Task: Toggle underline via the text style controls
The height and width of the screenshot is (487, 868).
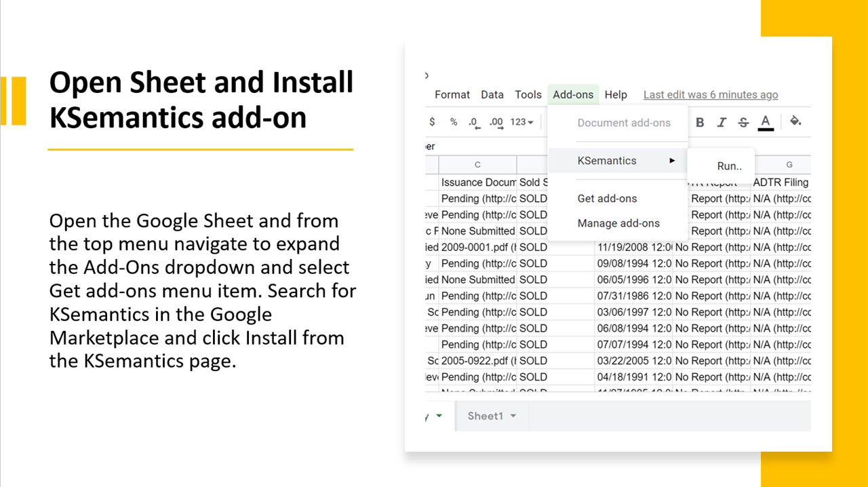Action: pos(764,122)
